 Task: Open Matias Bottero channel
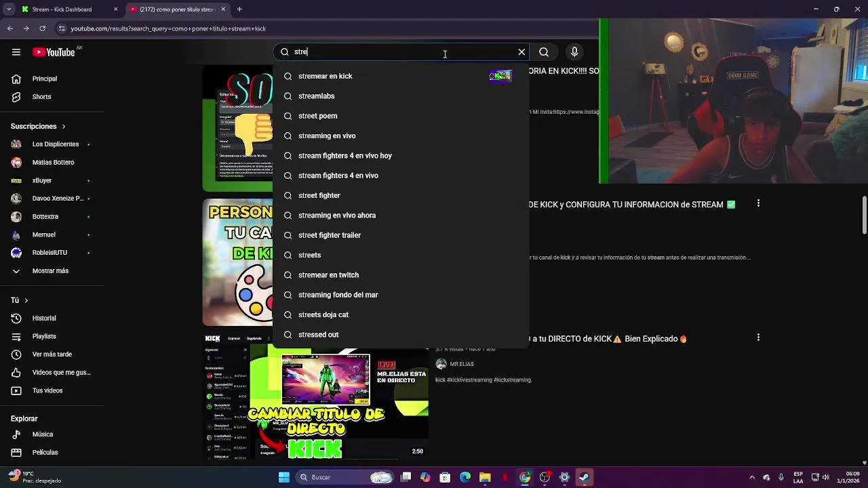pyautogui.click(x=52, y=163)
